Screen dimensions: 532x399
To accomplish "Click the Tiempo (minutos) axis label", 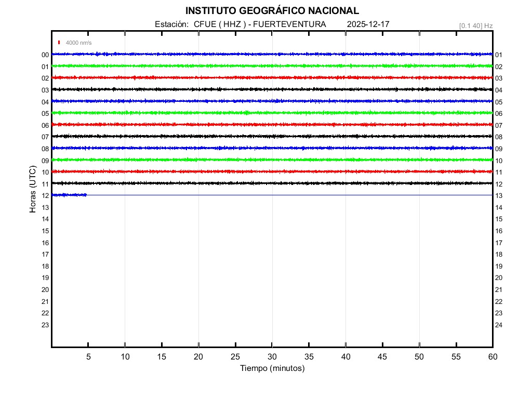I will pyautogui.click(x=272, y=368).
